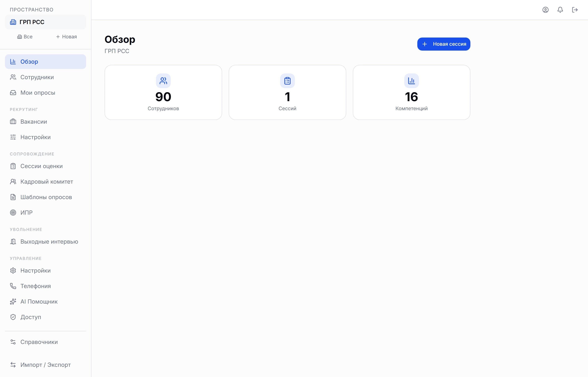Open the Вакансии page

[x=46, y=121]
